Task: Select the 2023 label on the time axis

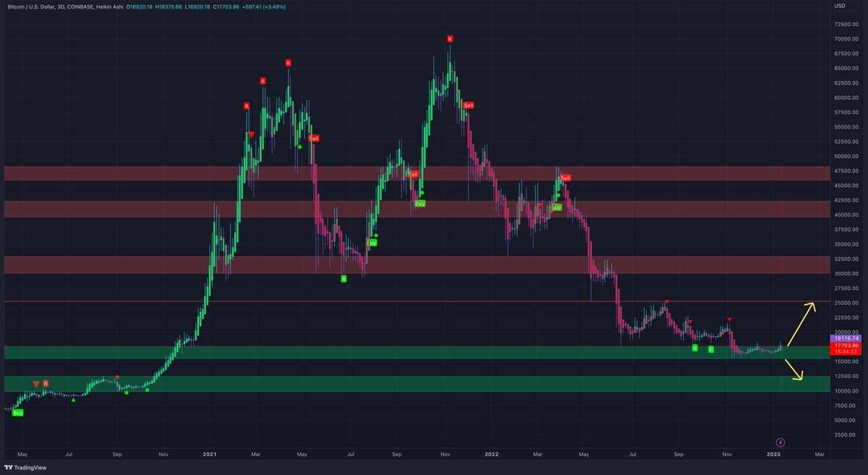Action: pos(773,455)
